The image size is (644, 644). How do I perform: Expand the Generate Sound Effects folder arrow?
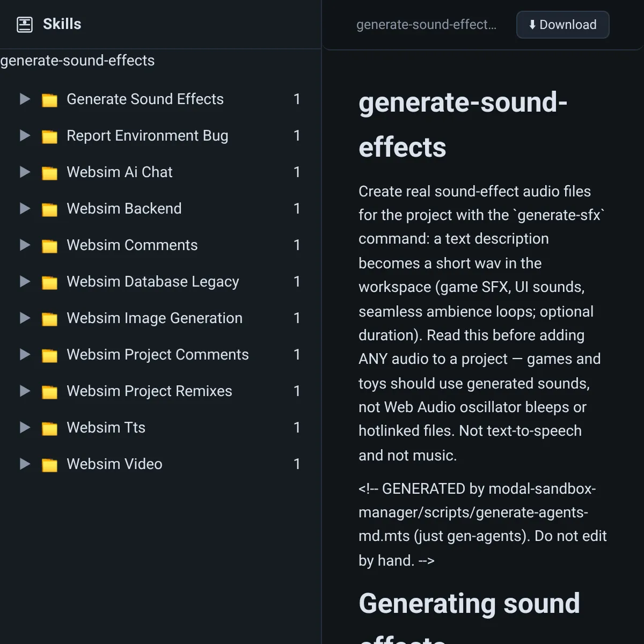[x=25, y=99]
